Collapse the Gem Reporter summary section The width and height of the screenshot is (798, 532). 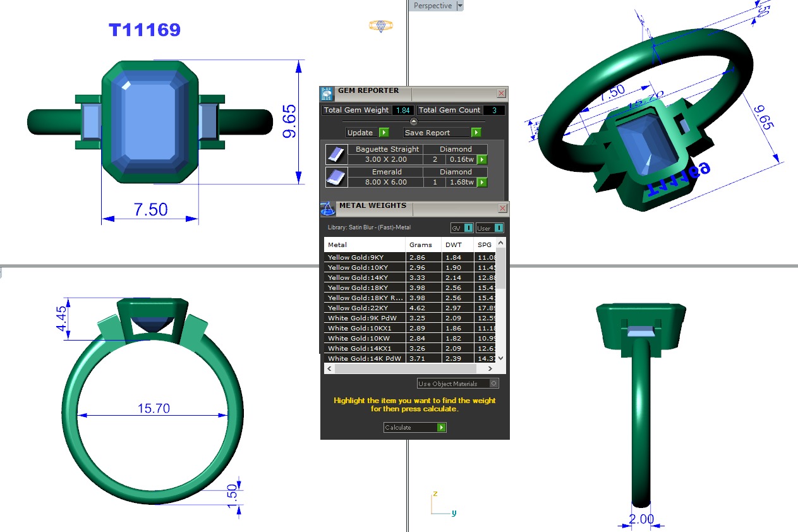(414, 121)
